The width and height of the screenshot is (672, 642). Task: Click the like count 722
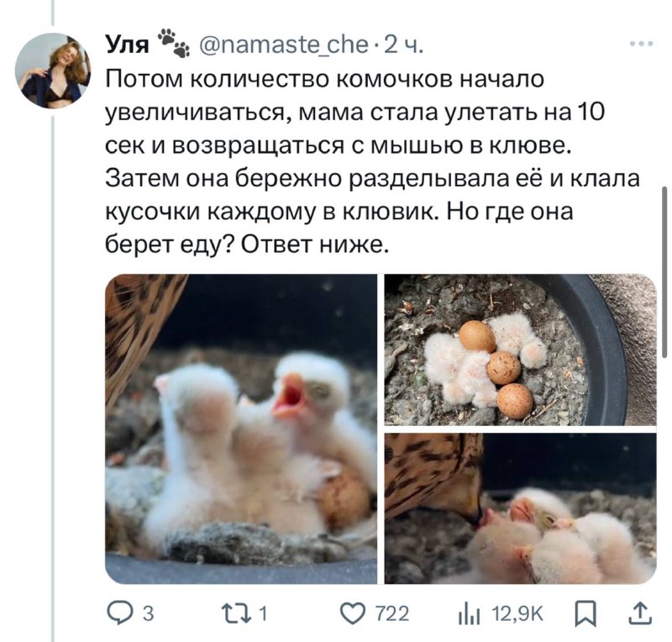pos(391,613)
